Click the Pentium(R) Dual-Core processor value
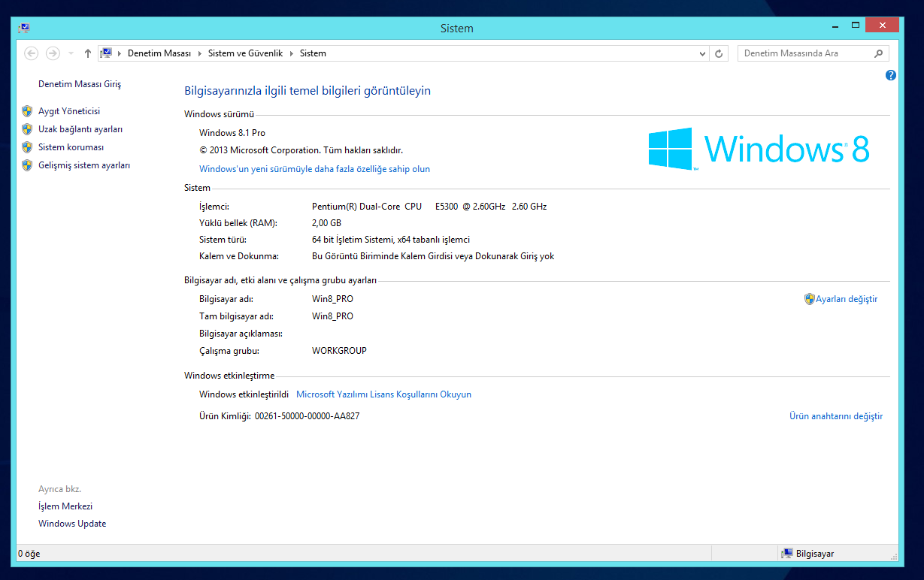Image resolution: width=924 pixels, height=580 pixels. (x=429, y=207)
